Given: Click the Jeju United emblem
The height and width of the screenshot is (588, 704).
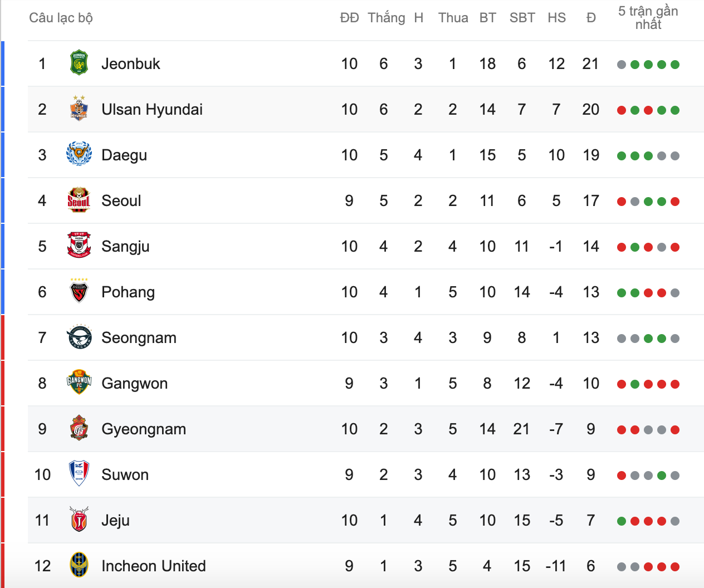Looking at the screenshot, I should 79,520.
